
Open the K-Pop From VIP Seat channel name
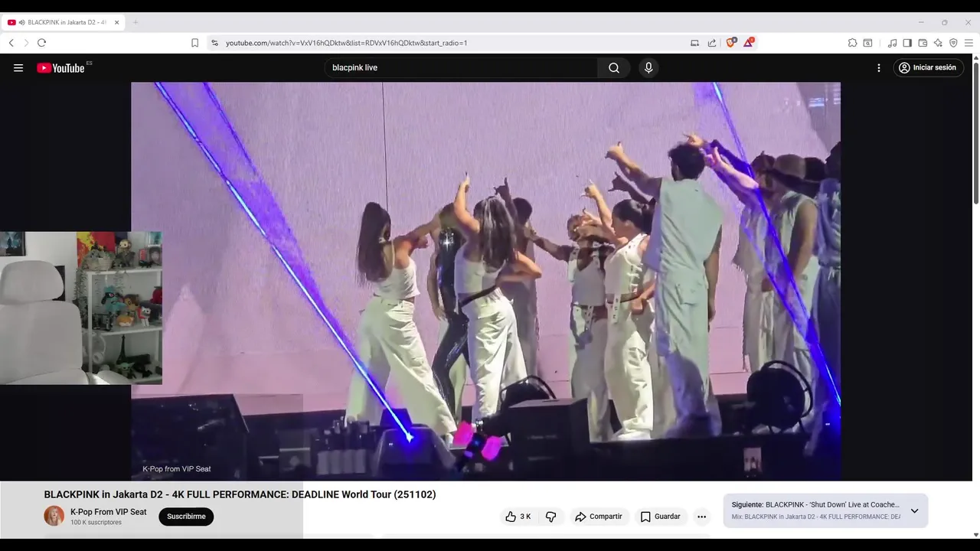pyautogui.click(x=108, y=512)
